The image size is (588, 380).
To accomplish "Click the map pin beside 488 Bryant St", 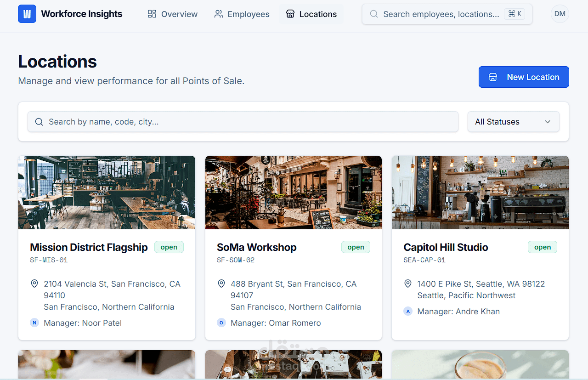I will click(221, 284).
